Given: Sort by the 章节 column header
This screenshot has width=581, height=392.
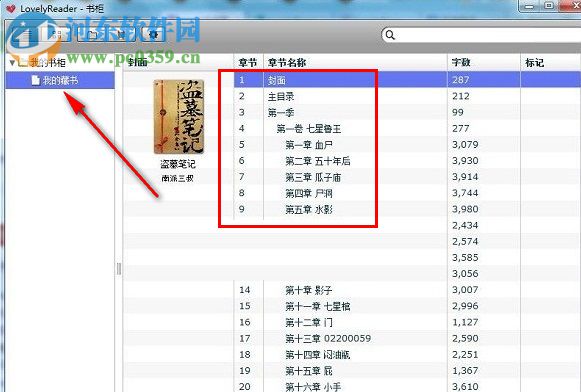Looking at the screenshot, I should [x=248, y=63].
